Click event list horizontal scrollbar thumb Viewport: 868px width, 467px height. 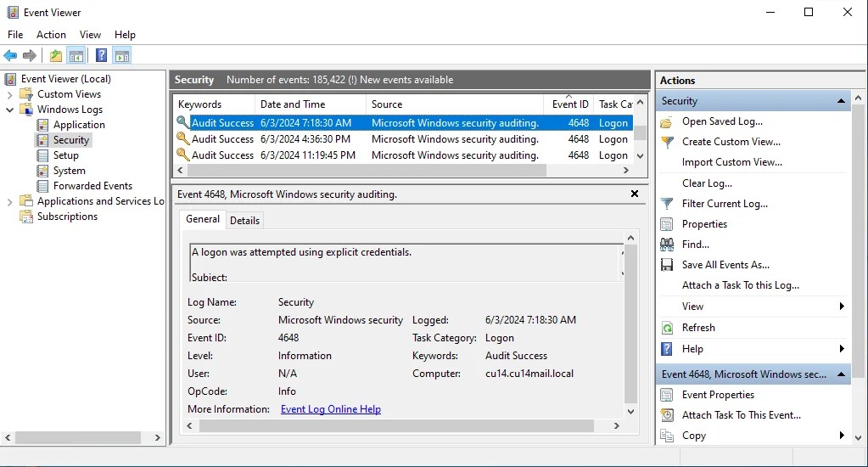click(x=366, y=170)
